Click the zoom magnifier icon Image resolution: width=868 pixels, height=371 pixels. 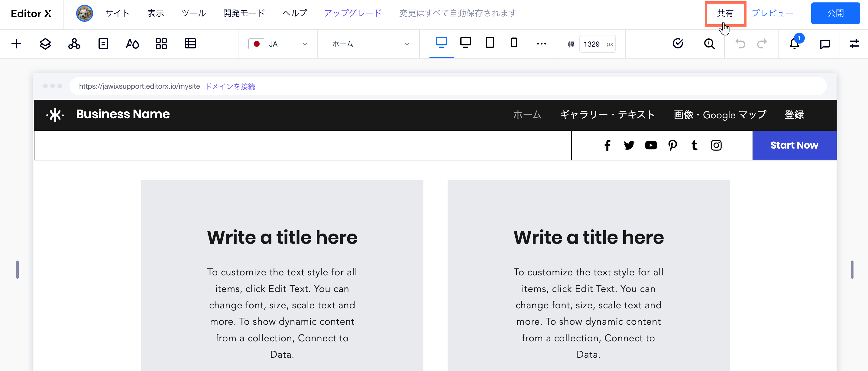(709, 44)
